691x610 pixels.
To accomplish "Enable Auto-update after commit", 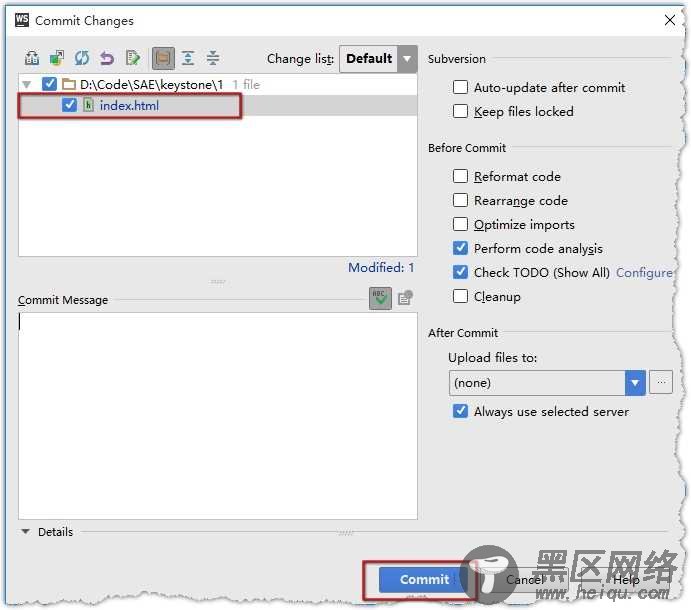I will 460,87.
